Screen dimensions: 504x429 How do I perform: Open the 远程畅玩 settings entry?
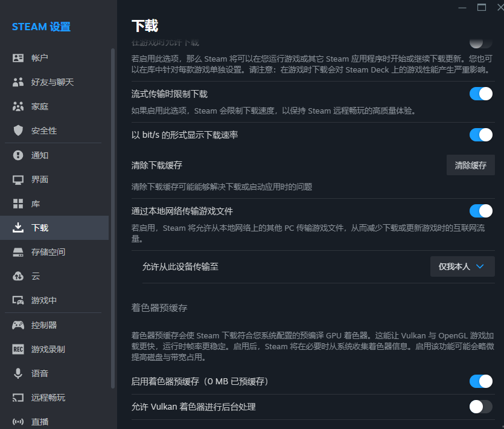(54, 398)
